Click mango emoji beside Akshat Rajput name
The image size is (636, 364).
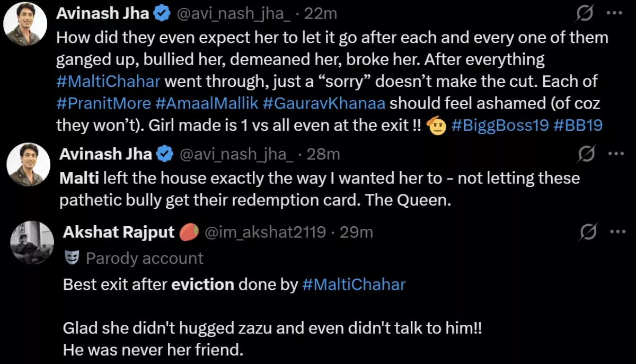point(190,232)
